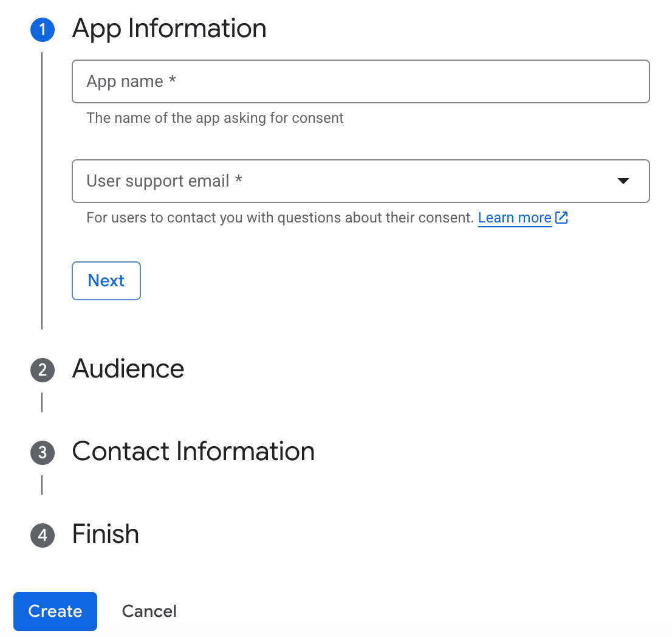Select step 2 circle icon for Audience
The height and width of the screenshot is (637, 672).
(43, 370)
